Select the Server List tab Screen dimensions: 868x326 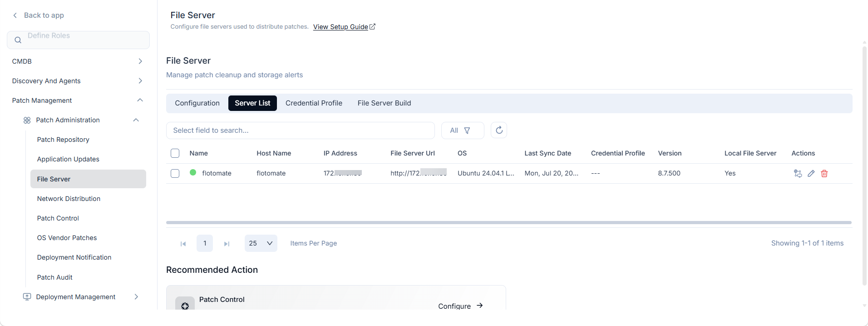coord(252,103)
